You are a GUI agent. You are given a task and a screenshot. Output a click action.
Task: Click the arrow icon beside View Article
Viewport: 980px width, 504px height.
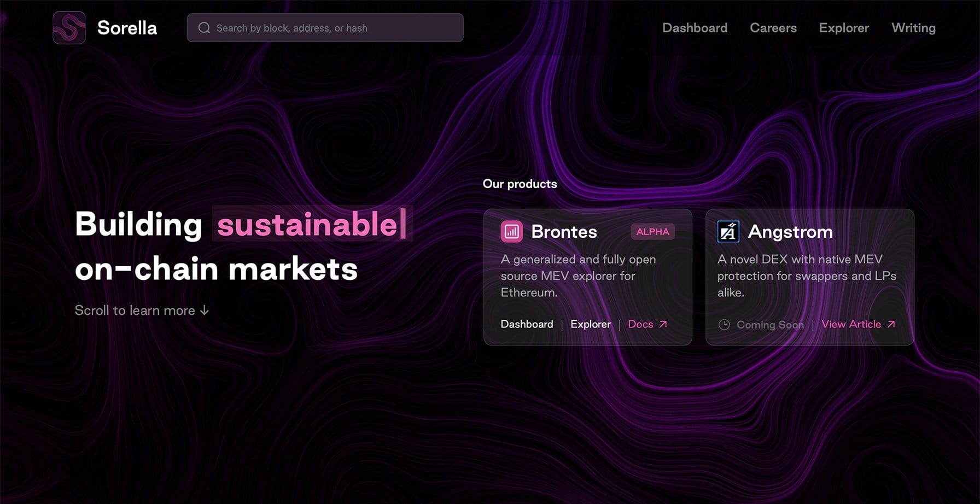tap(891, 324)
